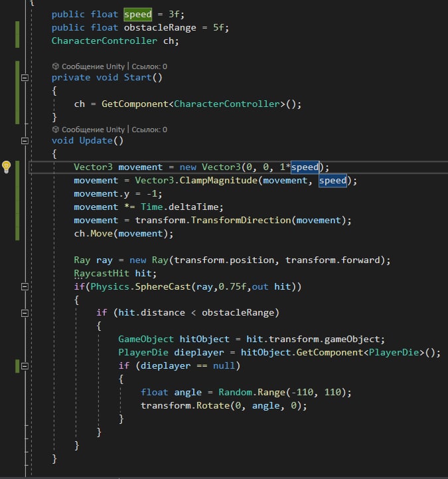Open 'Сообщение Unity' lens above Update()
Viewport: 448px width, 479px height.
(x=93, y=130)
